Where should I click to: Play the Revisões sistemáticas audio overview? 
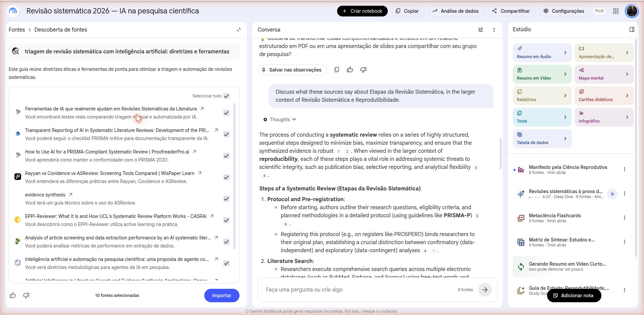[x=612, y=194]
